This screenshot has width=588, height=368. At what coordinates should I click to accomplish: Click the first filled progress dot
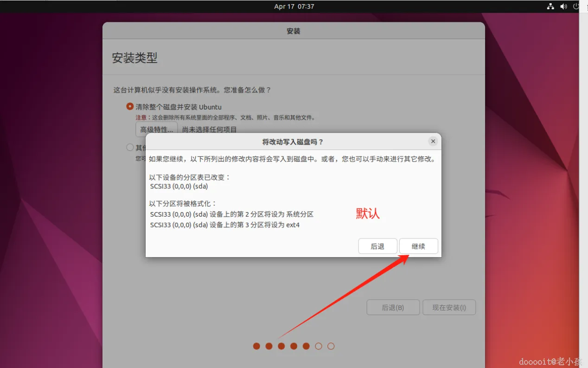pyautogui.click(x=256, y=346)
